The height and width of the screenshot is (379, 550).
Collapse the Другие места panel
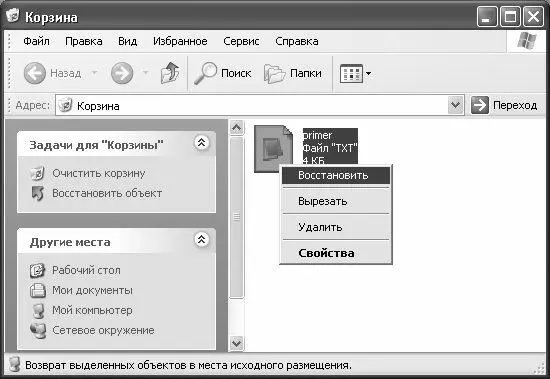(202, 240)
